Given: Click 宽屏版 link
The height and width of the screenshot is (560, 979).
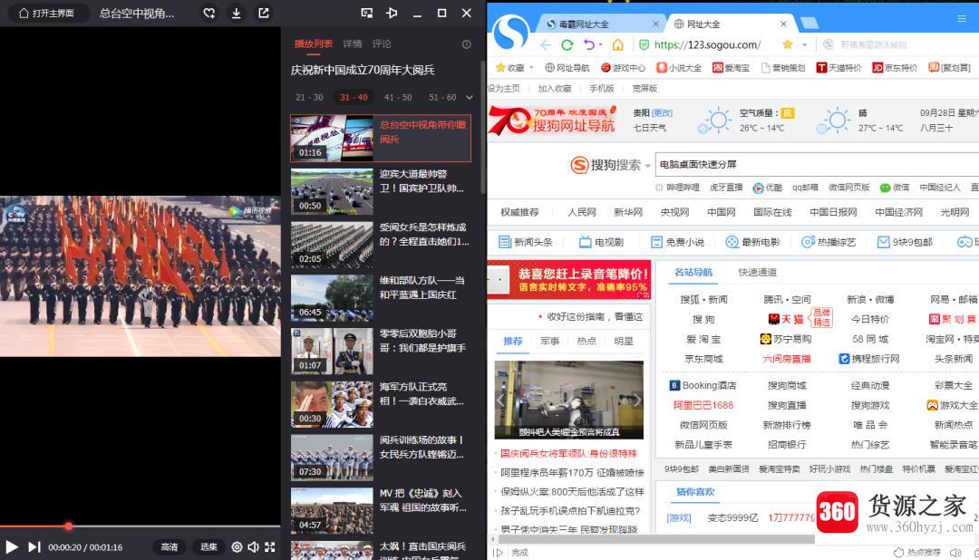Looking at the screenshot, I should click(645, 88).
